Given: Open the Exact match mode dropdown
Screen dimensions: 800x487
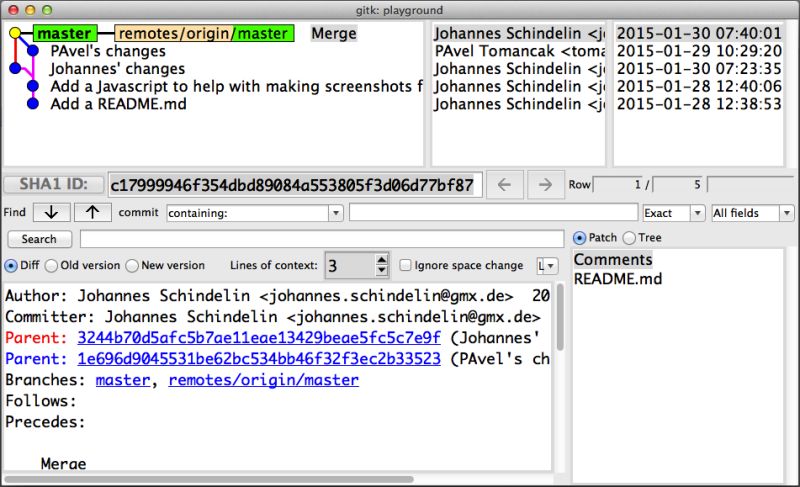Looking at the screenshot, I should click(697, 213).
